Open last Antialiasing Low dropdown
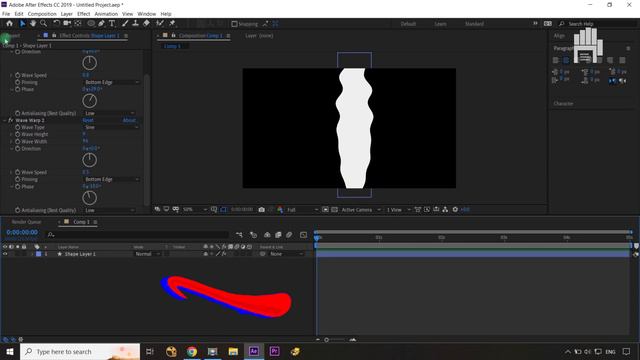 click(x=109, y=210)
